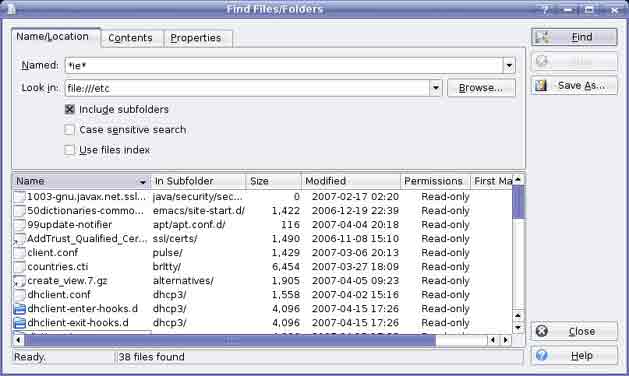This screenshot has height=376, width=629.
Task: Click the Help question mark icon
Action: tap(542, 356)
